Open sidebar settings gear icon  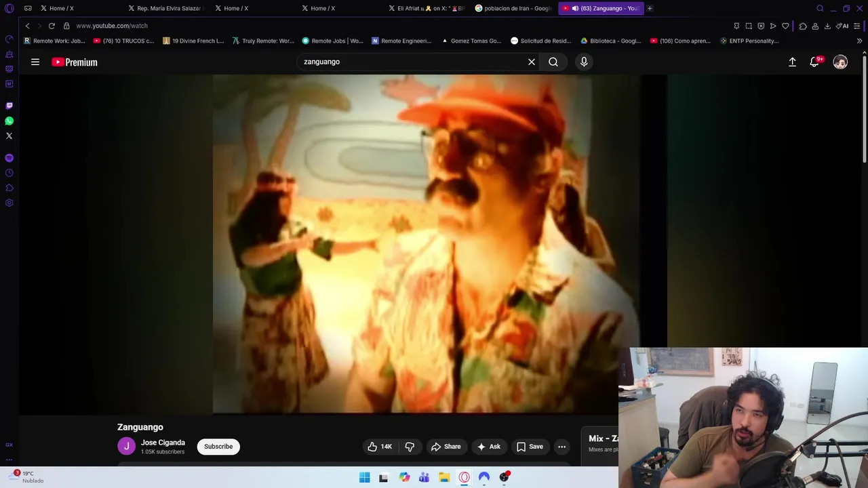(9, 203)
